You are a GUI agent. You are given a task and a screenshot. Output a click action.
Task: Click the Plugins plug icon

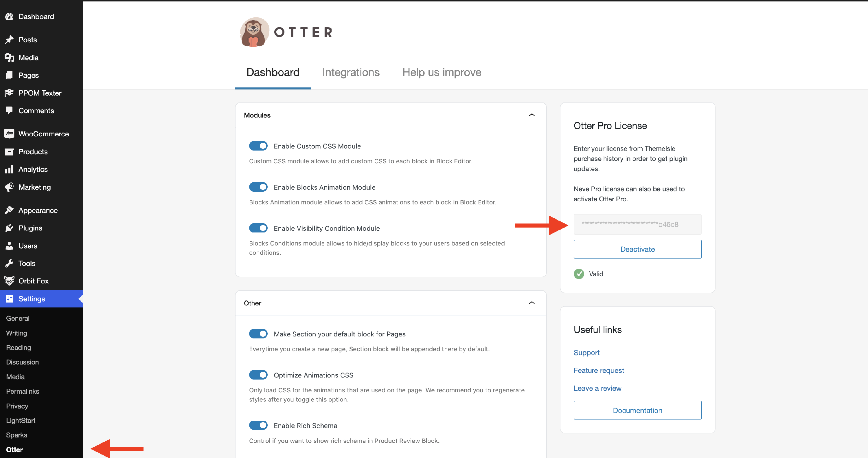pos(9,228)
